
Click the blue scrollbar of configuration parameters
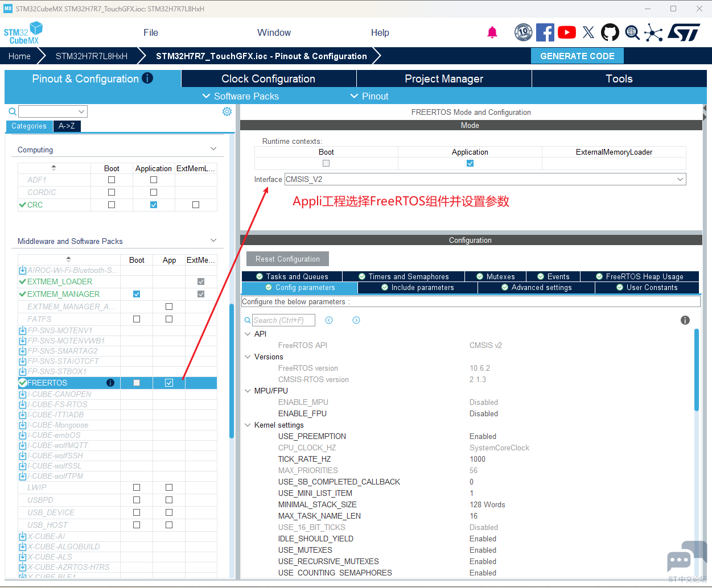[697, 369]
